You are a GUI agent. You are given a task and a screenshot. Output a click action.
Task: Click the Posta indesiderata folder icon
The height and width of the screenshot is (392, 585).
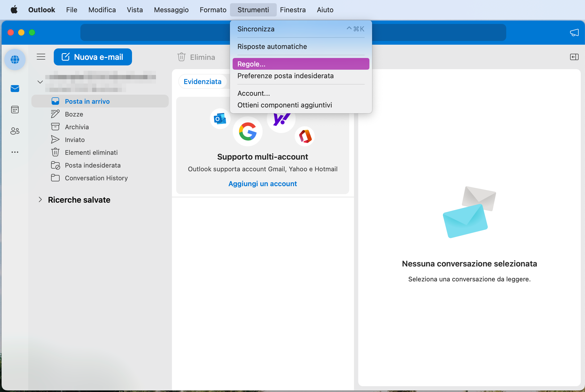tap(55, 165)
